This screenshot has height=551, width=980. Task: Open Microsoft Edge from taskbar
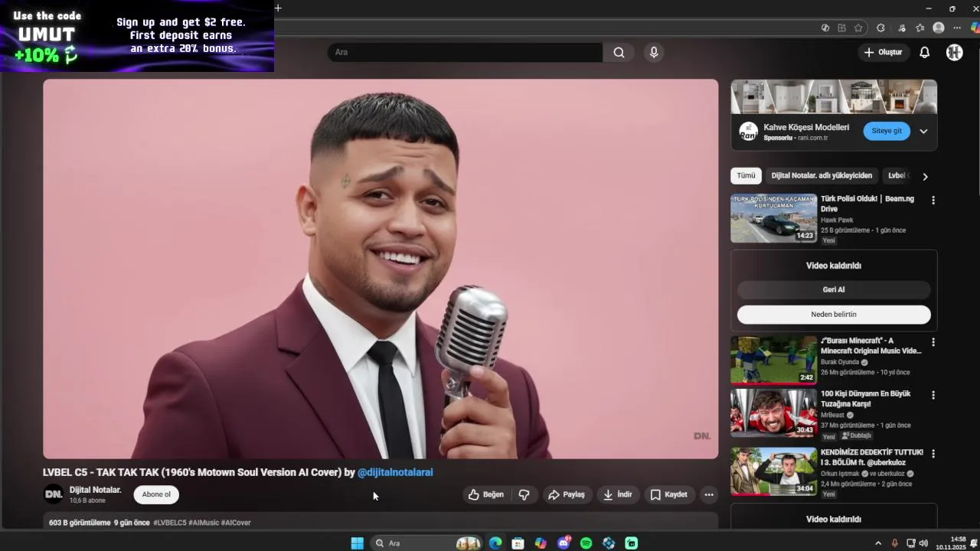[495, 543]
